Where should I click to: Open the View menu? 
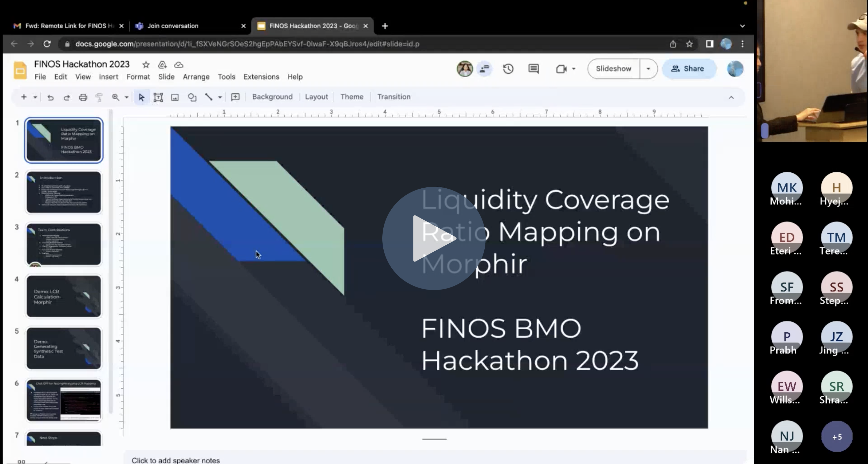83,77
